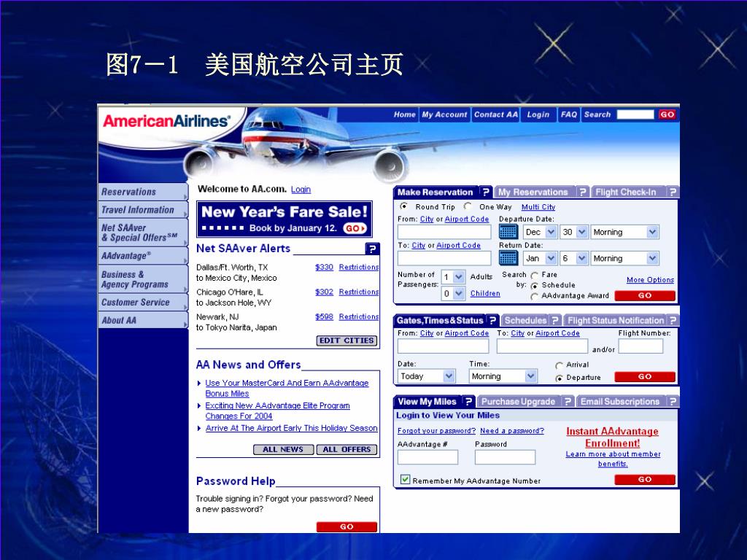Screen dimensions: 747x560
Task: Search by Schedule radio button
Action: tap(535, 286)
